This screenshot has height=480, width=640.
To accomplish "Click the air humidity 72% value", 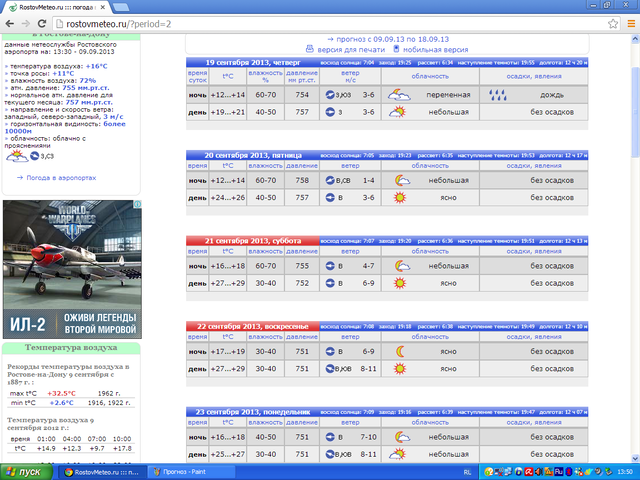I will point(88,81).
